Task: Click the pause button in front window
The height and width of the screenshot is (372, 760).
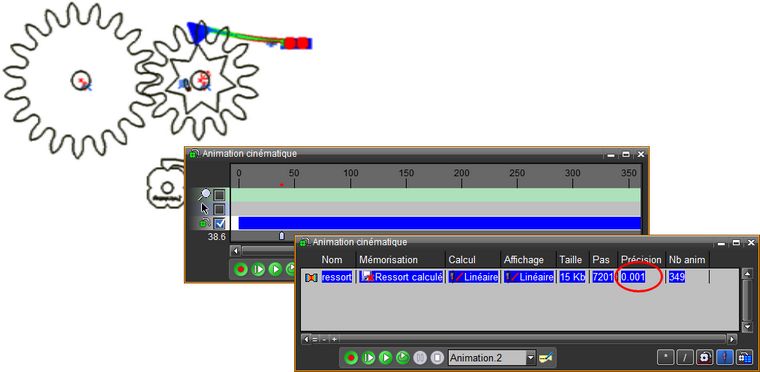Action: point(420,358)
